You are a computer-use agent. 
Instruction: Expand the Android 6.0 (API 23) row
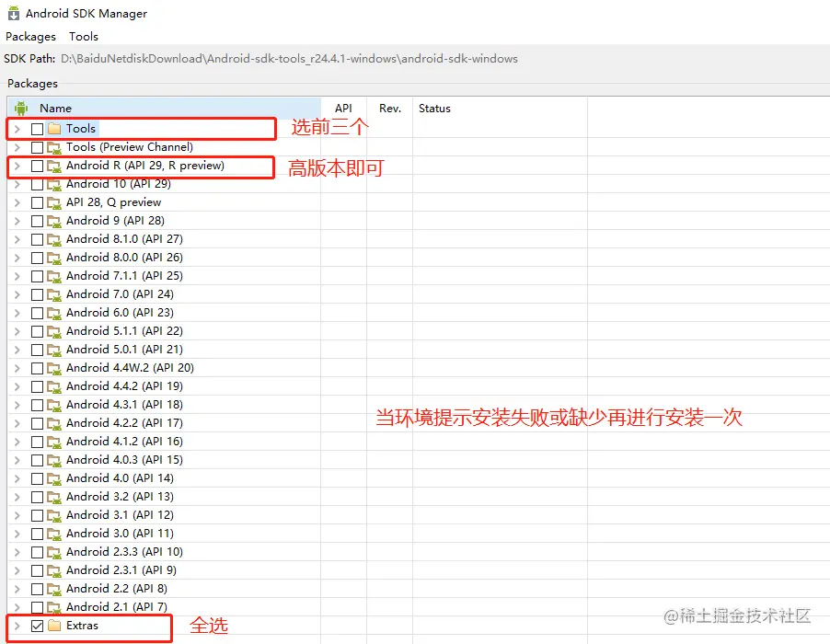17,313
